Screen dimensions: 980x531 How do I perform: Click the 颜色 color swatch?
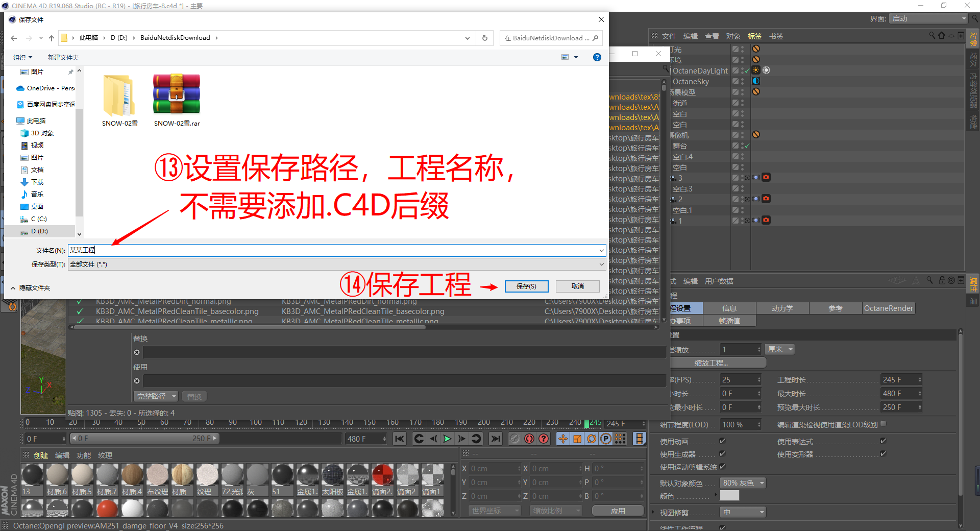(729, 496)
